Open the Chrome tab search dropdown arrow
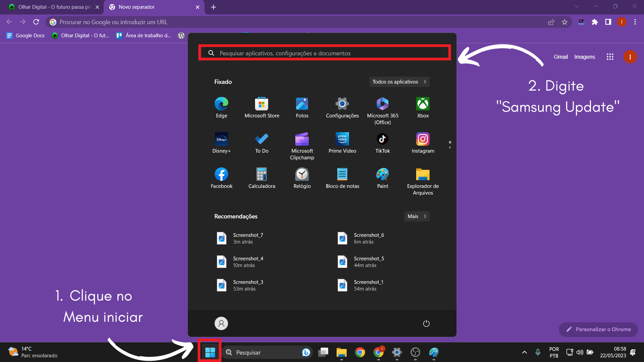644x362 pixels. pyautogui.click(x=577, y=6)
